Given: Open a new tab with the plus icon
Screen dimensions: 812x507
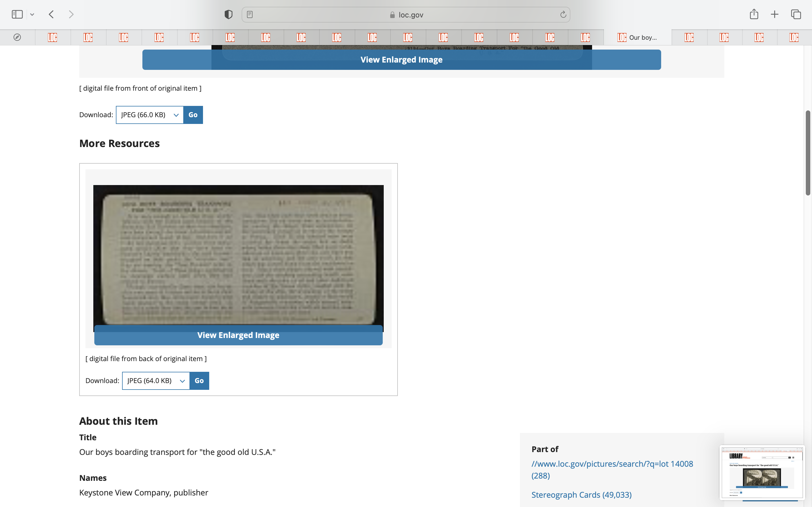Looking at the screenshot, I should point(775,14).
